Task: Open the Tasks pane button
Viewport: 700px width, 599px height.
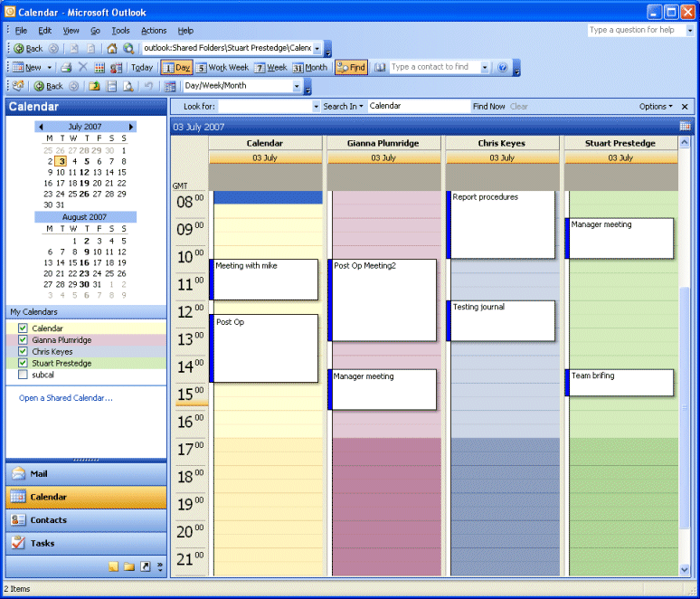Action: click(x=86, y=544)
